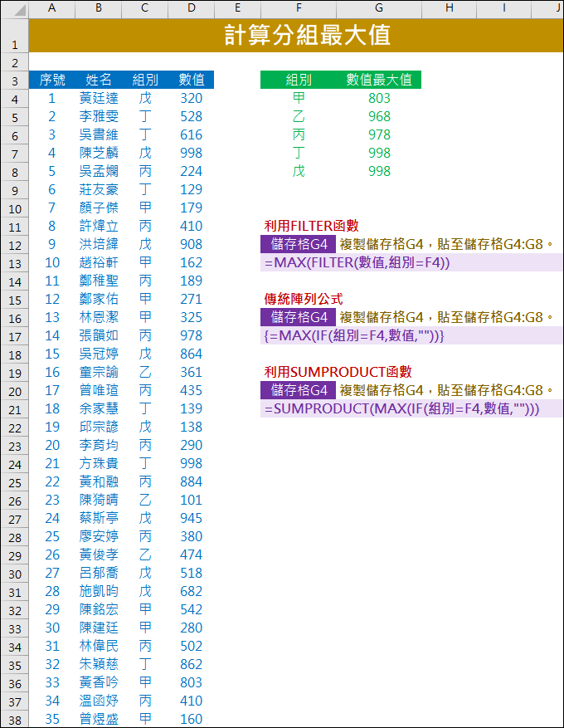Screen dimensions: 564x728
Task: Select the cell with name 黃廷達
Action: pyautogui.click(x=99, y=98)
